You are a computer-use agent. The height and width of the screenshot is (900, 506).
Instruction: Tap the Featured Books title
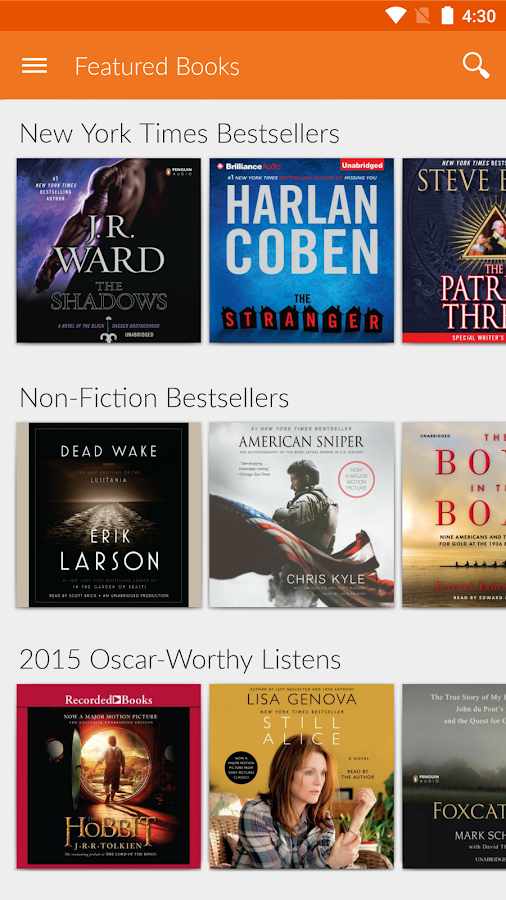pos(157,67)
